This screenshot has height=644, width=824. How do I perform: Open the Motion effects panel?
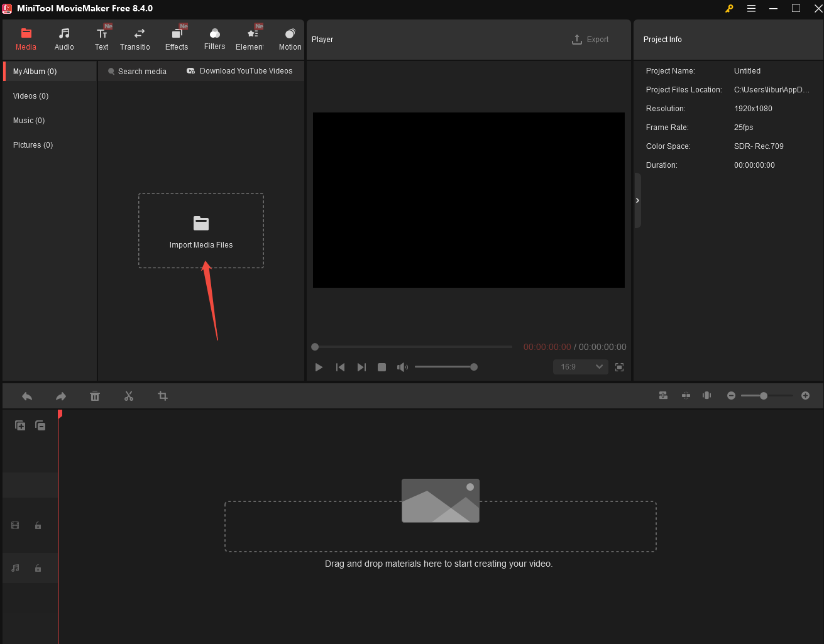click(x=290, y=38)
